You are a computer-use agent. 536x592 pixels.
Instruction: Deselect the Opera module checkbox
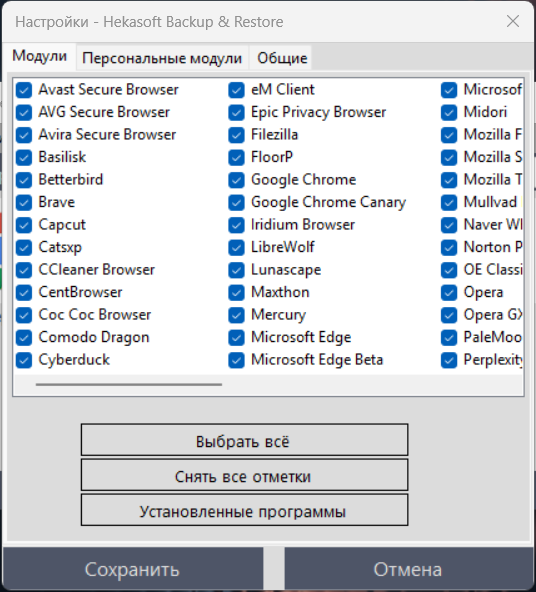pos(449,293)
